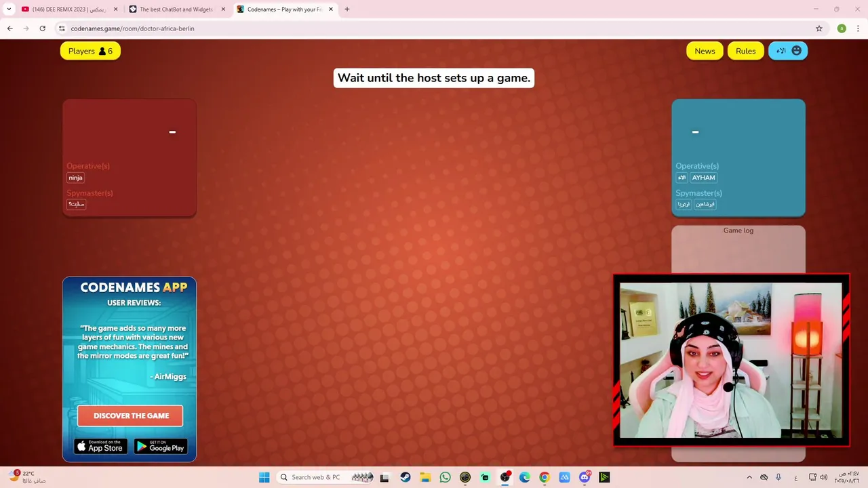Open the blue player profile menu button
This screenshot has width=868, height=488.
click(788, 51)
